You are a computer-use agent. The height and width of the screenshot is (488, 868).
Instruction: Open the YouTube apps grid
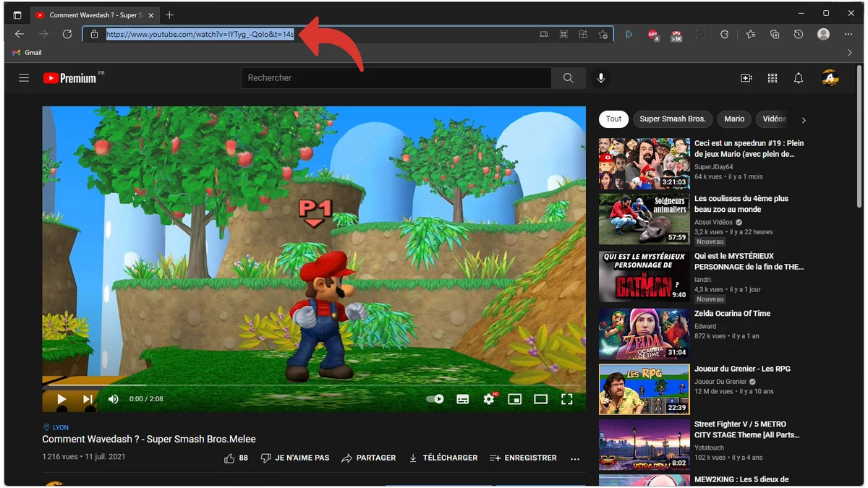773,78
